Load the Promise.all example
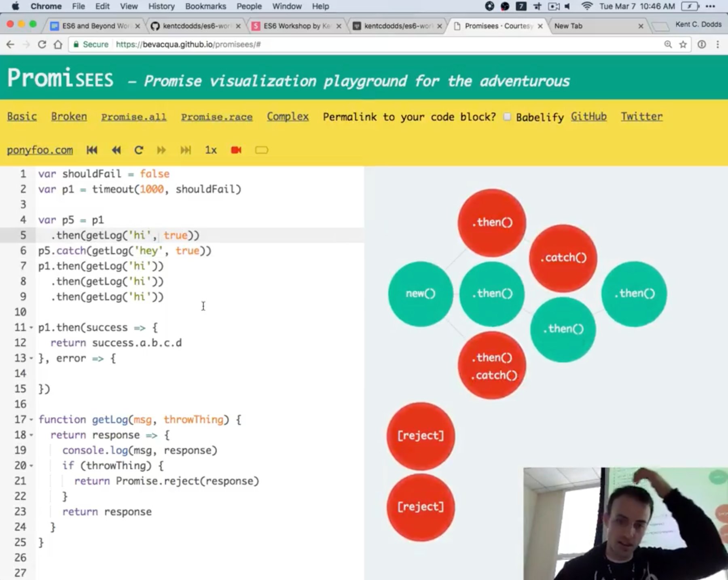Viewport: 728px width, 580px height. coord(133,117)
